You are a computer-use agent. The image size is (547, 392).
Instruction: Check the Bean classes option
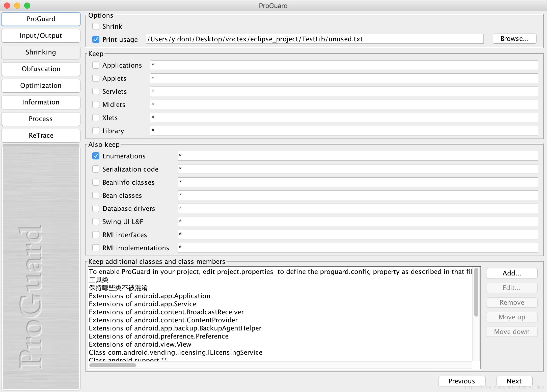[96, 195]
